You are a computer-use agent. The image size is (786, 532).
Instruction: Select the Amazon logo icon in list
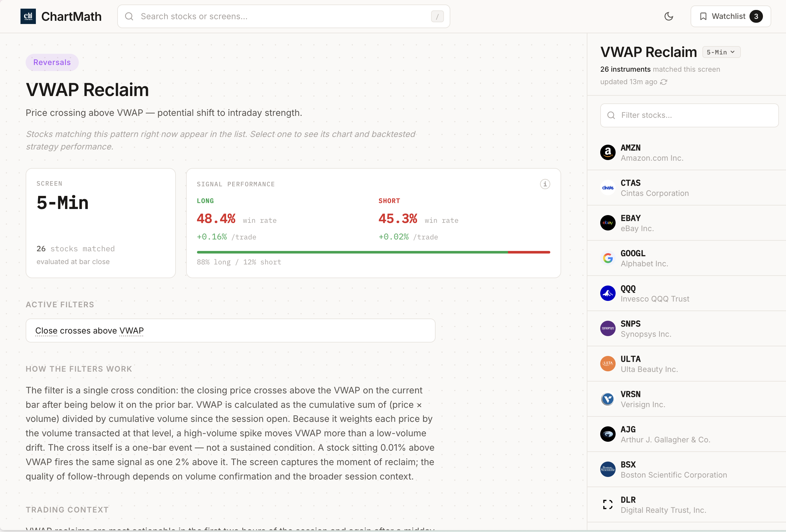coord(607,152)
